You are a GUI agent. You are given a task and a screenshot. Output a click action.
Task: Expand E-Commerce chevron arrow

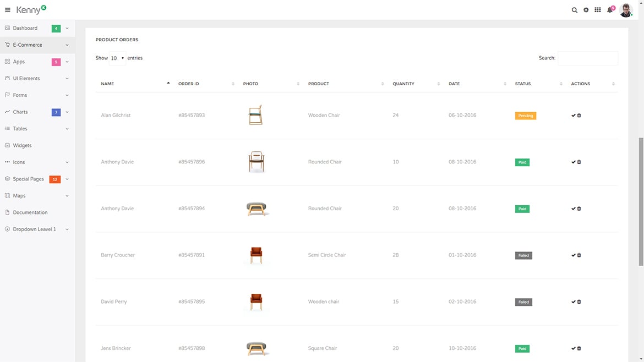pos(67,45)
